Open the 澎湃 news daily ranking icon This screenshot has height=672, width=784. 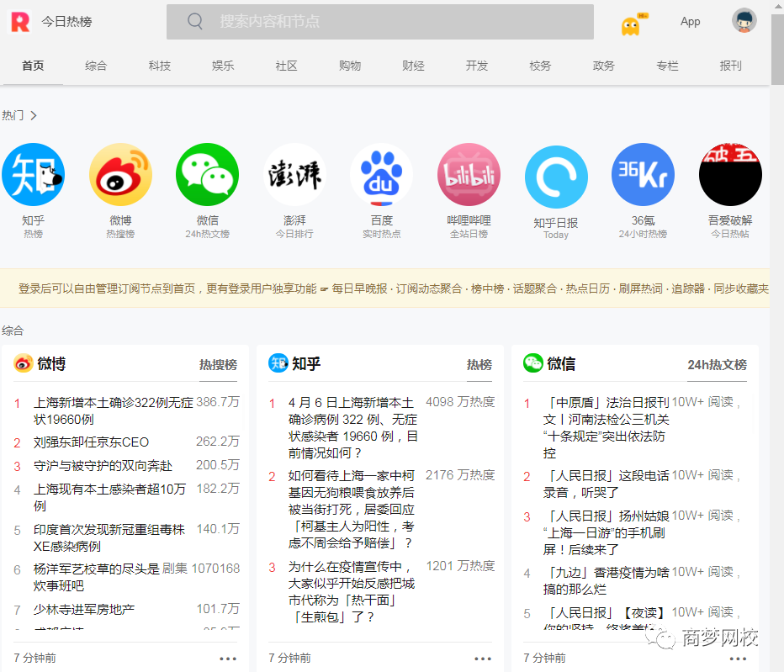click(294, 175)
